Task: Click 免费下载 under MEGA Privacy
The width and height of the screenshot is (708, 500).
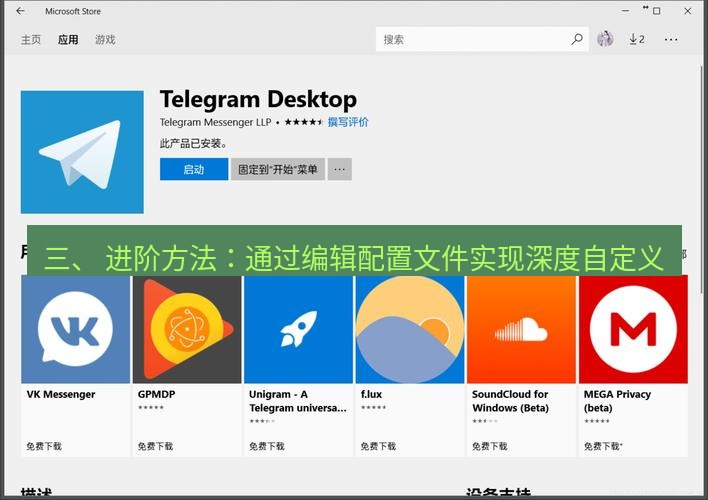Action: (x=602, y=446)
